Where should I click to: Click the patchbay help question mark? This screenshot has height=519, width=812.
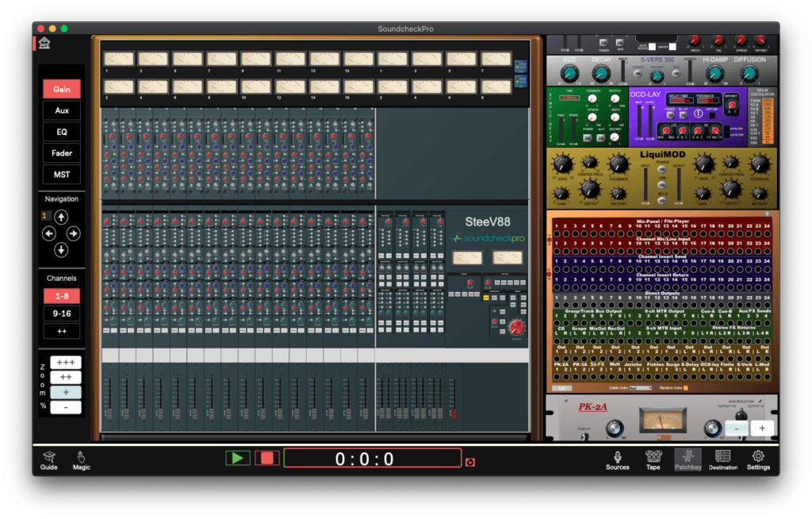768,214
